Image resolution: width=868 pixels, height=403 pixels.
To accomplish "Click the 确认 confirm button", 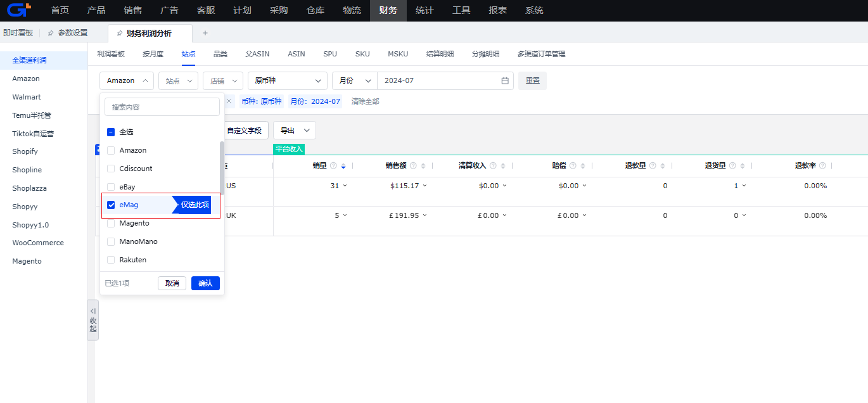I will 205,283.
